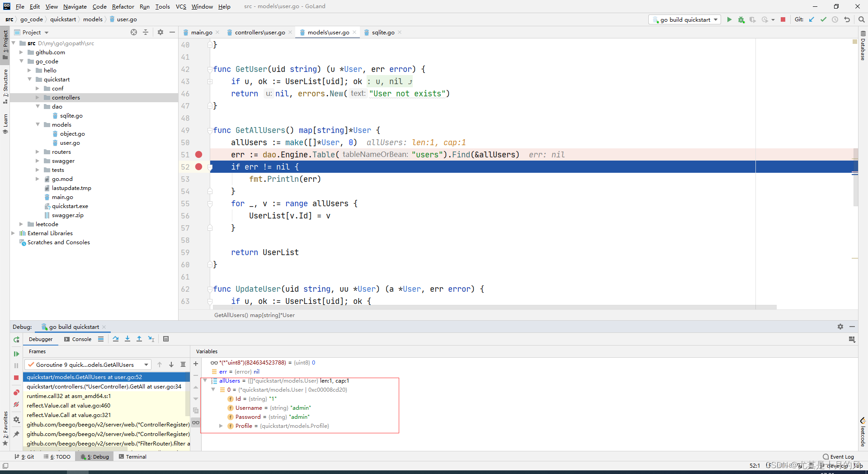The width and height of the screenshot is (868, 474).
Task: Select quickstart.exe in project tree
Action: pos(70,206)
